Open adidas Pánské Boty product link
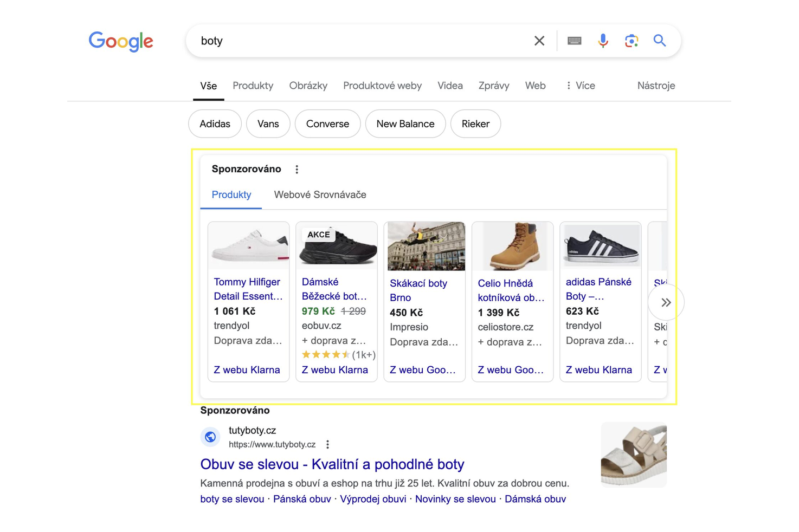 tap(598, 289)
